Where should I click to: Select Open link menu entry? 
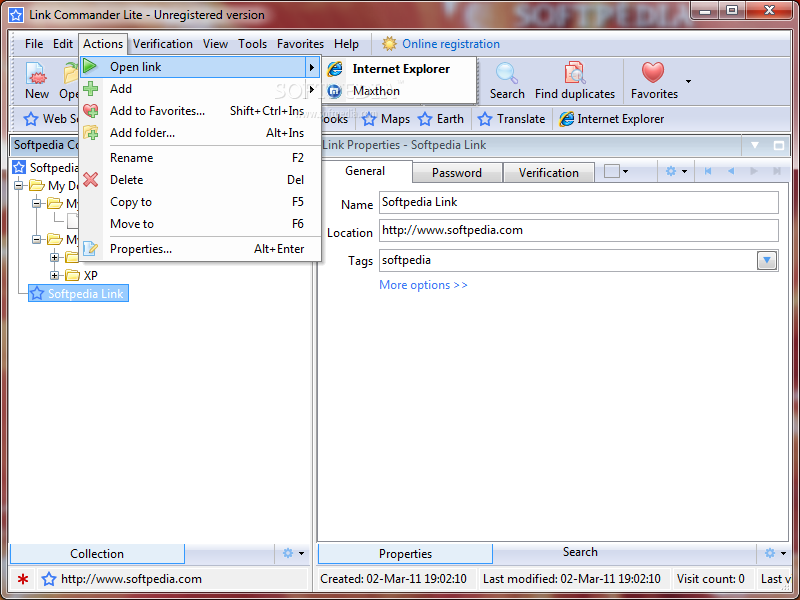(x=200, y=67)
